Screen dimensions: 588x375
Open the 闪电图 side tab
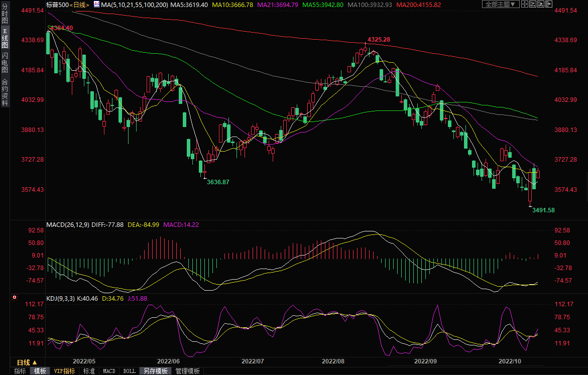coord(5,63)
